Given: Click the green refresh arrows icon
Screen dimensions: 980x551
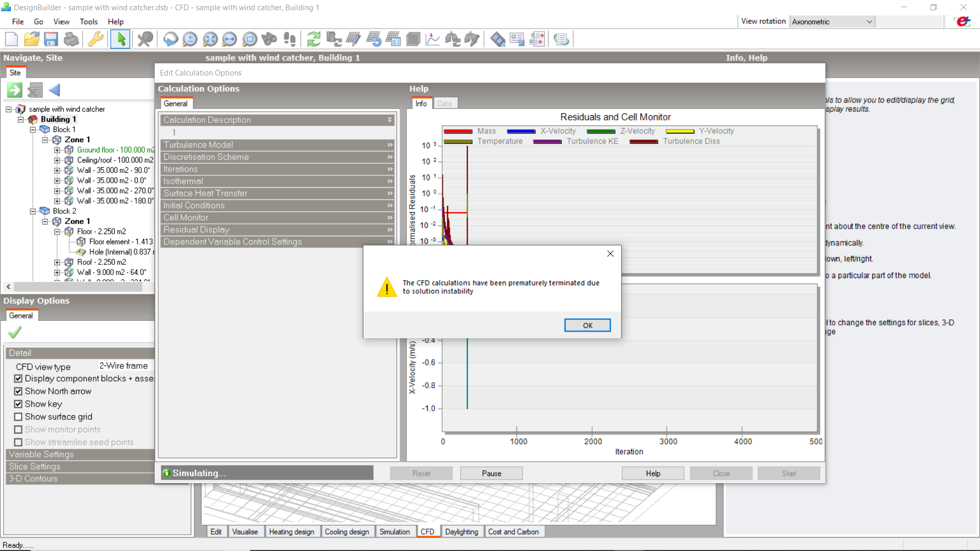Looking at the screenshot, I should point(313,39).
